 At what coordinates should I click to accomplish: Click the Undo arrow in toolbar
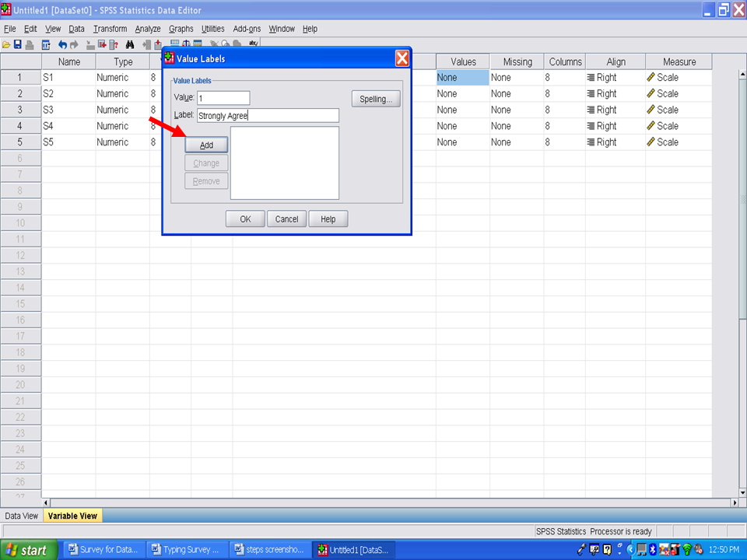62,45
